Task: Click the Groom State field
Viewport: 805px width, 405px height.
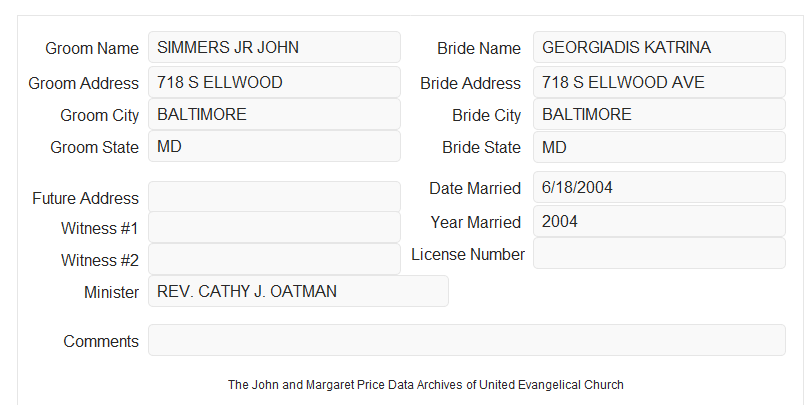Action: coord(274,146)
